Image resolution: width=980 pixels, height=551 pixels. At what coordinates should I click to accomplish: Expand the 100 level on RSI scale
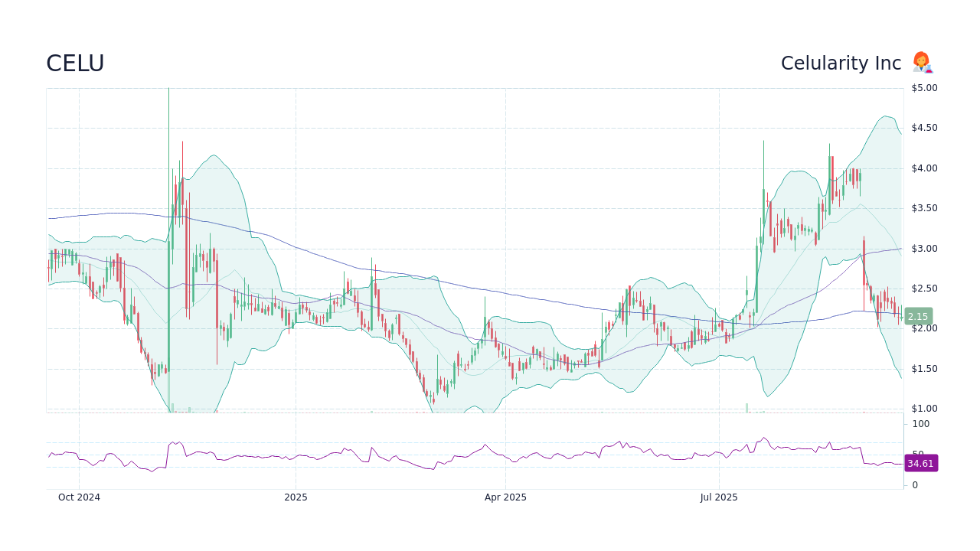(920, 424)
